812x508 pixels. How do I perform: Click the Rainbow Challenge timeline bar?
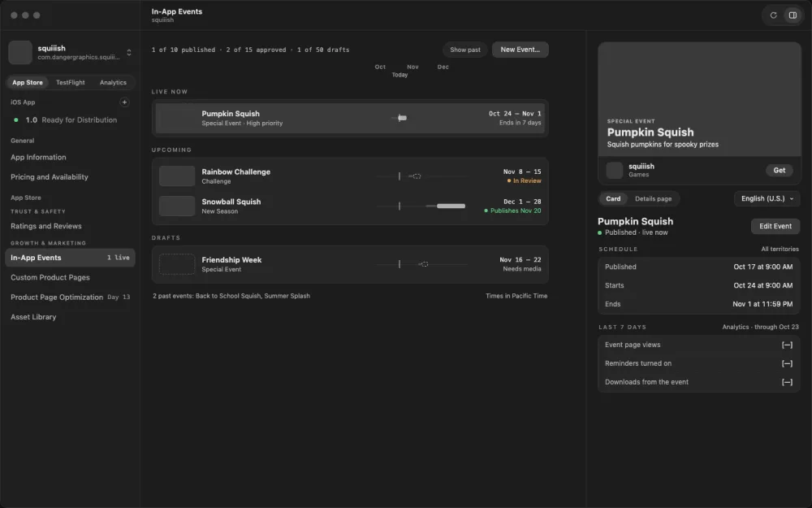coord(415,176)
